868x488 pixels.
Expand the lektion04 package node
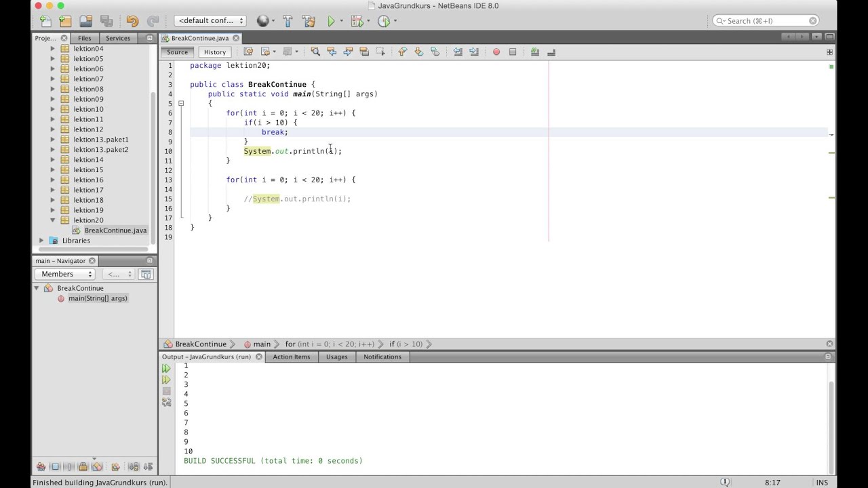(x=52, y=49)
